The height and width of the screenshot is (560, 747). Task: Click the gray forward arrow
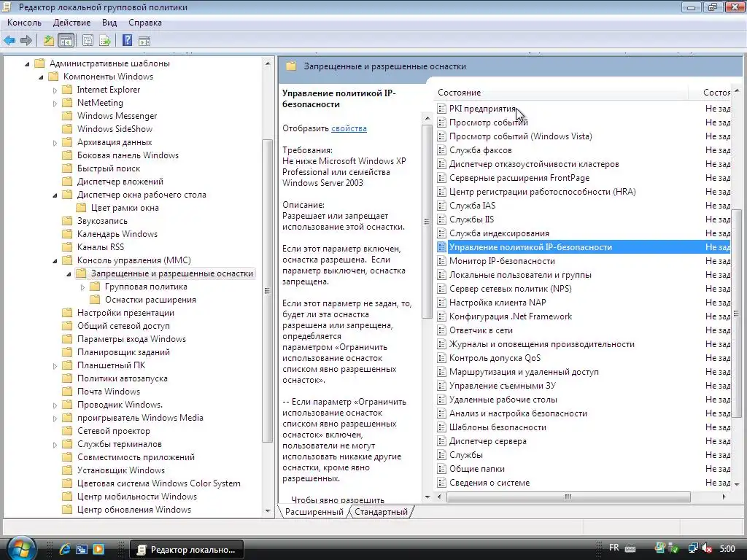click(26, 41)
